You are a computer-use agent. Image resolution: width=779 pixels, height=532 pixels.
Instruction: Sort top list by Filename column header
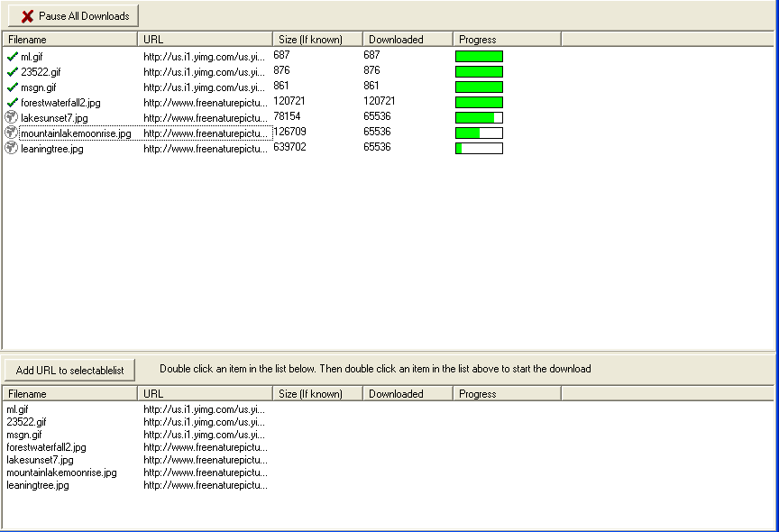click(70, 40)
